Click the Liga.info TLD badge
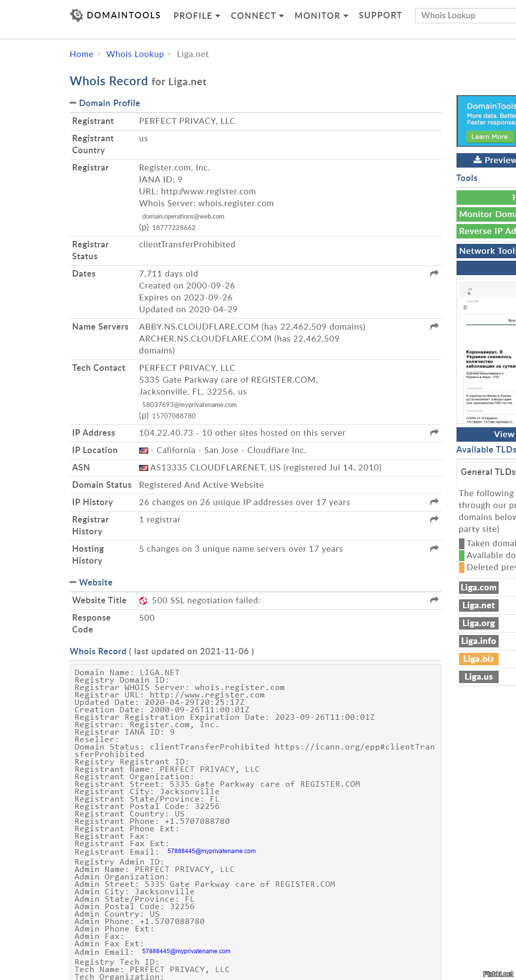 pos(478,641)
